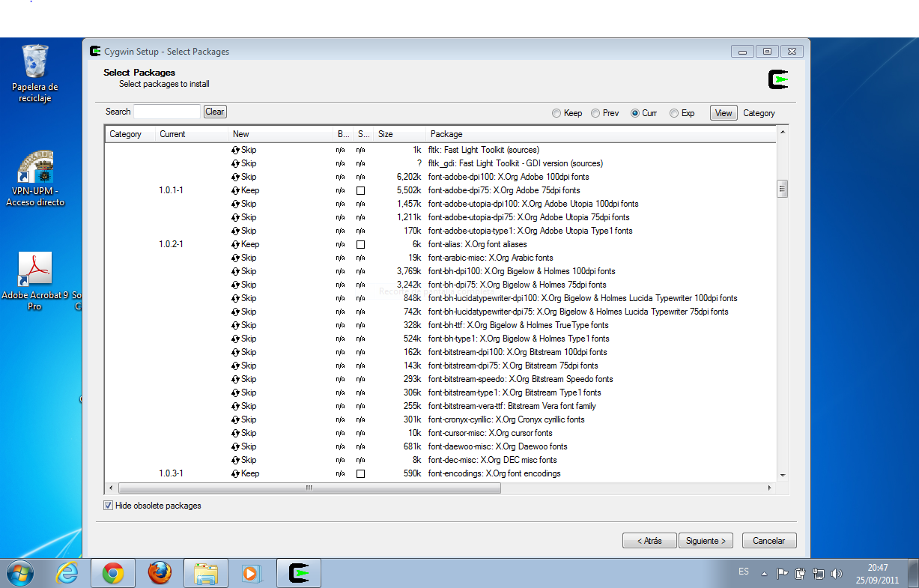Image resolution: width=919 pixels, height=588 pixels.
Task: Click the '1.0.3-1' current version cell
Action: [x=172, y=473]
